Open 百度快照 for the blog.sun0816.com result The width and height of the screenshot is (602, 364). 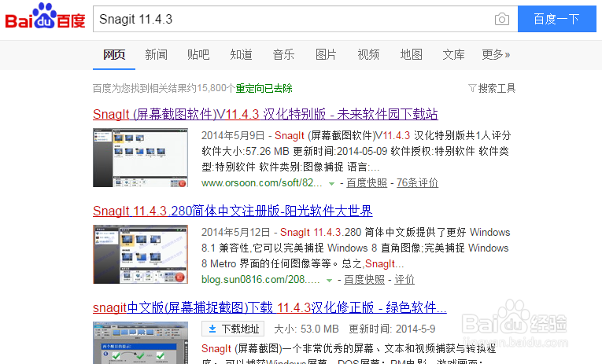(364, 280)
